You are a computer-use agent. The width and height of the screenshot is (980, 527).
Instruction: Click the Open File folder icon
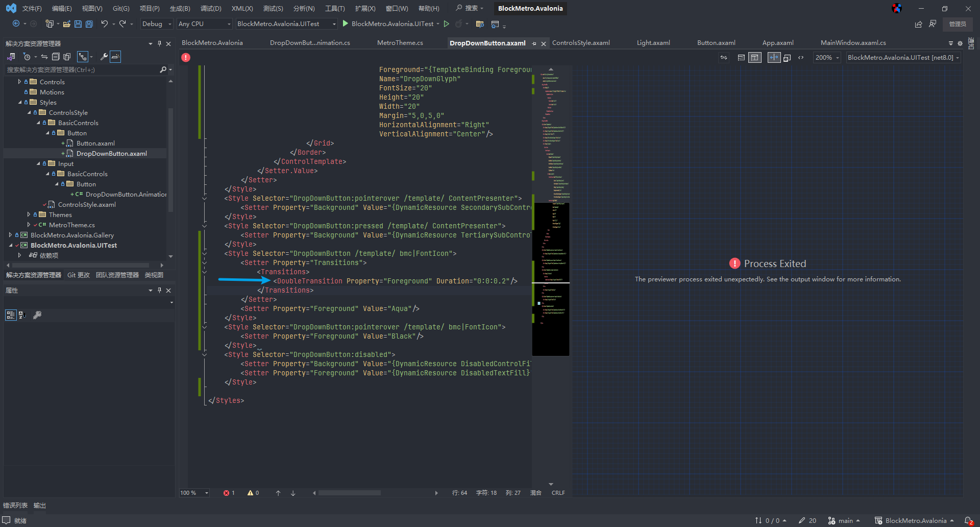click(67, 23)
